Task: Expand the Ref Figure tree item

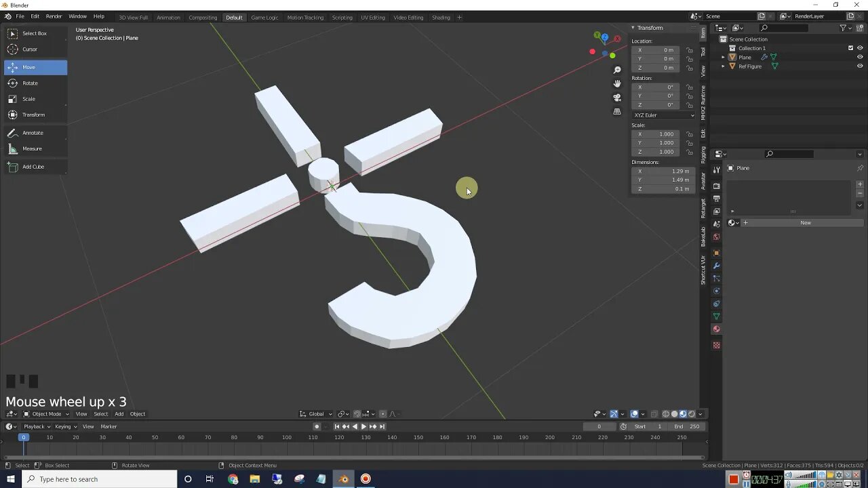Action: (723, 66)
